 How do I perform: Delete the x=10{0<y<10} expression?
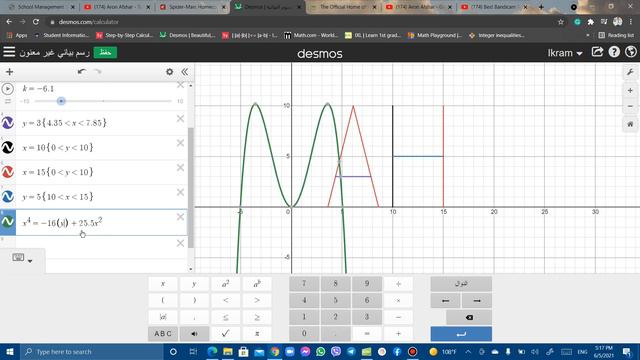point(180,143)
